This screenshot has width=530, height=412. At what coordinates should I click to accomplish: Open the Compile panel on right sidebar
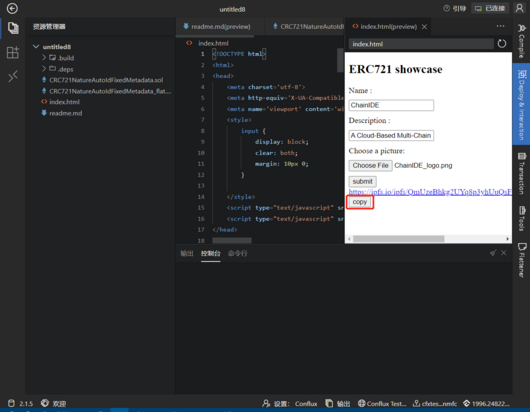[522, 41]
